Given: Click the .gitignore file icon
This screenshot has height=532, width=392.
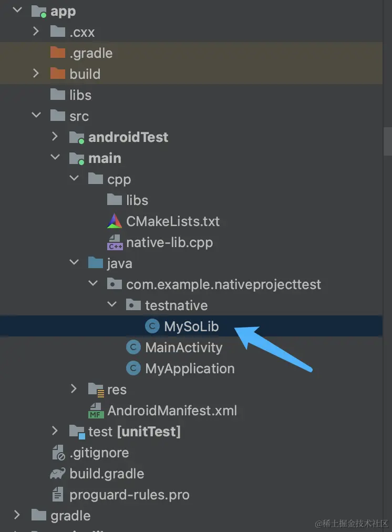Looking at the screenshot, I should [58, 453].
